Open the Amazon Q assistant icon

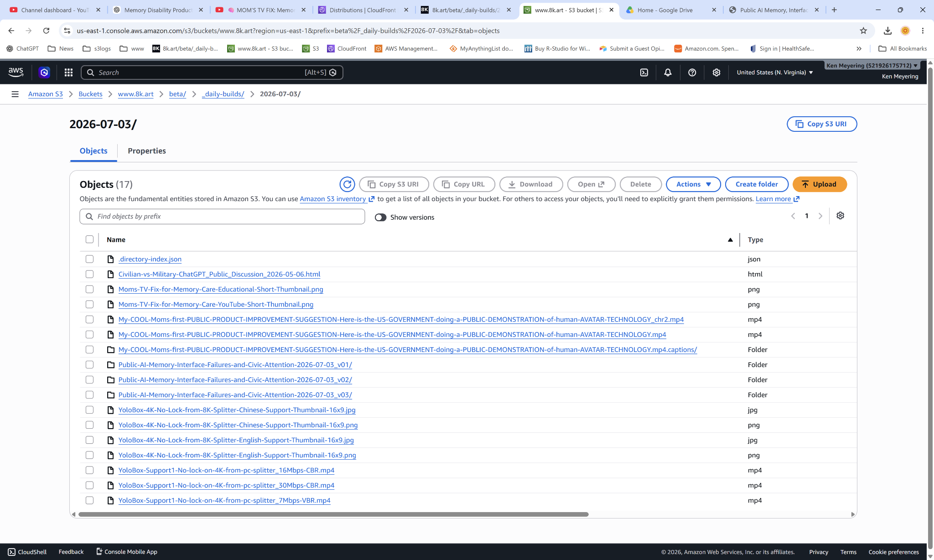[x=44, y=72]
